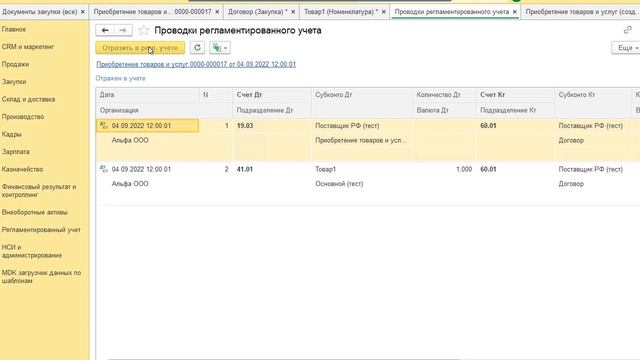
Task: Open the CRM и маркетинг section
Action: [x=28, y=47]
